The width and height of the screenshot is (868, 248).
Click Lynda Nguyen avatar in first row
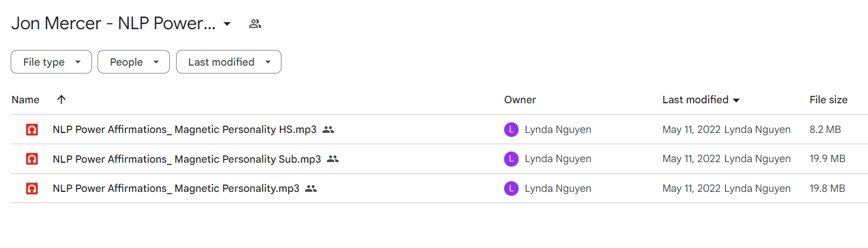click(511, 130)
